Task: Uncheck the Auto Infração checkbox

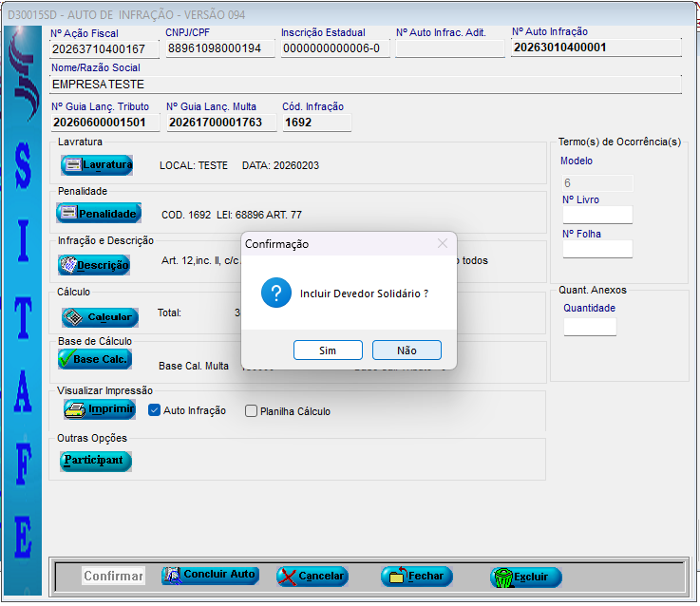Action: tap(155, 411)
